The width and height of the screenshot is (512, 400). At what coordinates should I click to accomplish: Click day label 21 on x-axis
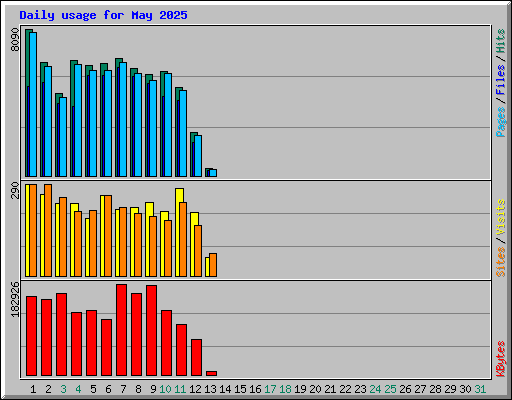pyautogui.click(x=330, y=389)
